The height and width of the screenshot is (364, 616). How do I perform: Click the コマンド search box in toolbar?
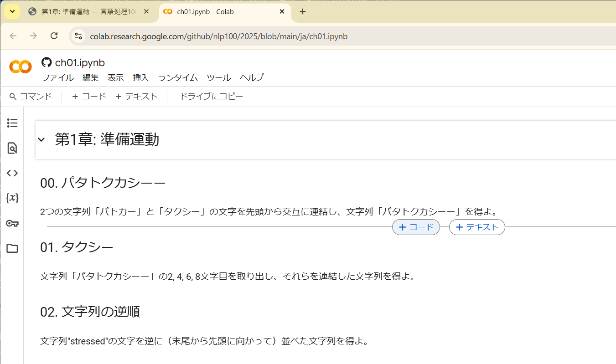pyautogui.click(x=31, y=96)
